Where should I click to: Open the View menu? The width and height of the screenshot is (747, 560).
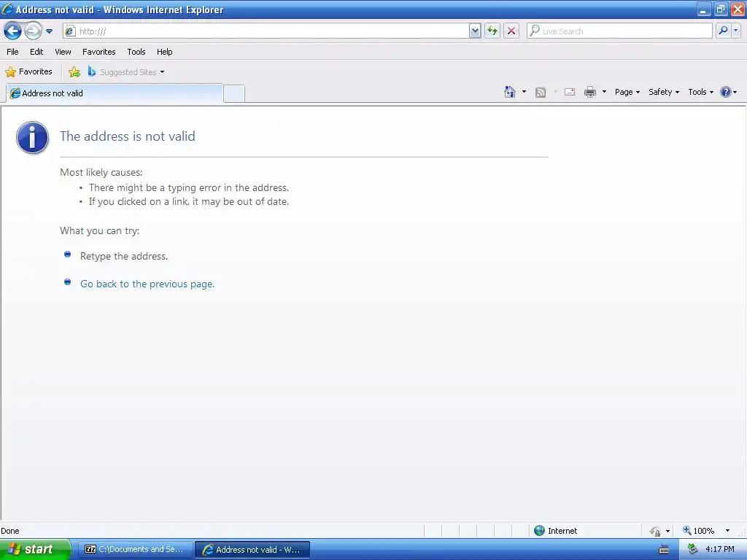(x=63, y=52)
